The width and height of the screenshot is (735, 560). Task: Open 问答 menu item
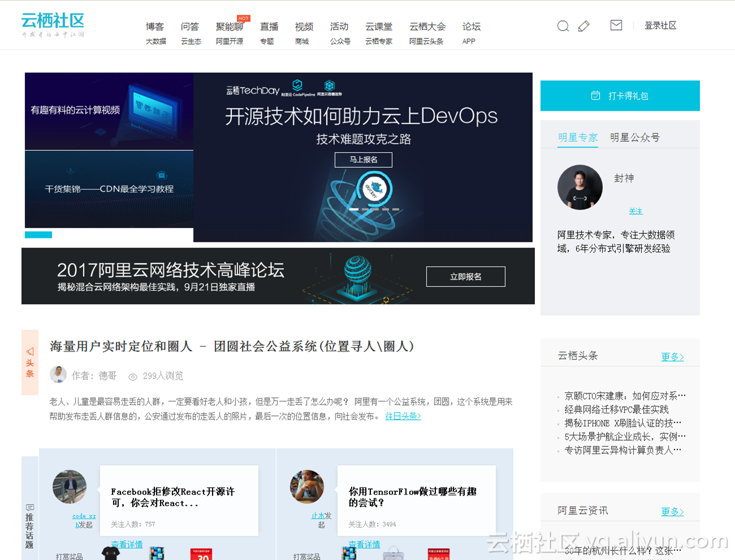190,27
